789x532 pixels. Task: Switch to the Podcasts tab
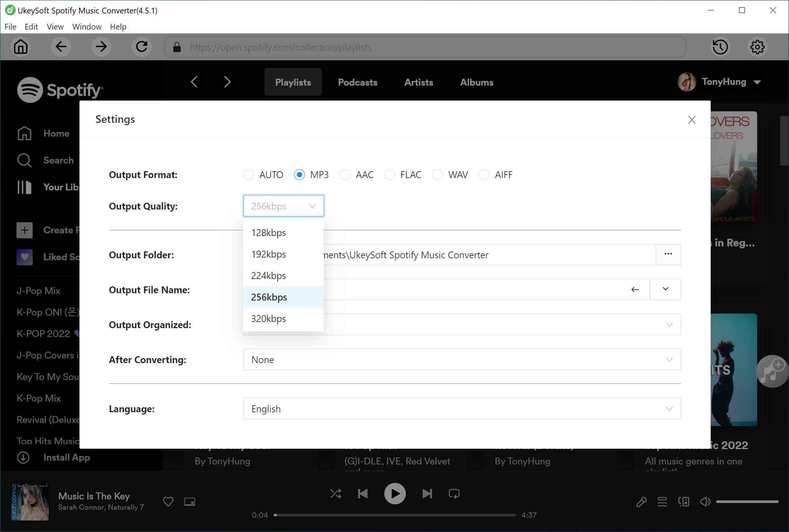pos(357,82)
